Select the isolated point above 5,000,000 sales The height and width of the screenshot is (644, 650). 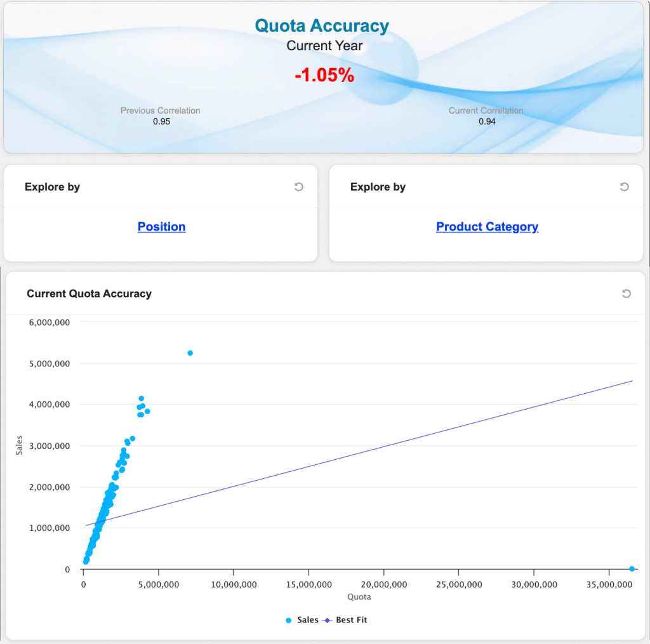(190, 352)
